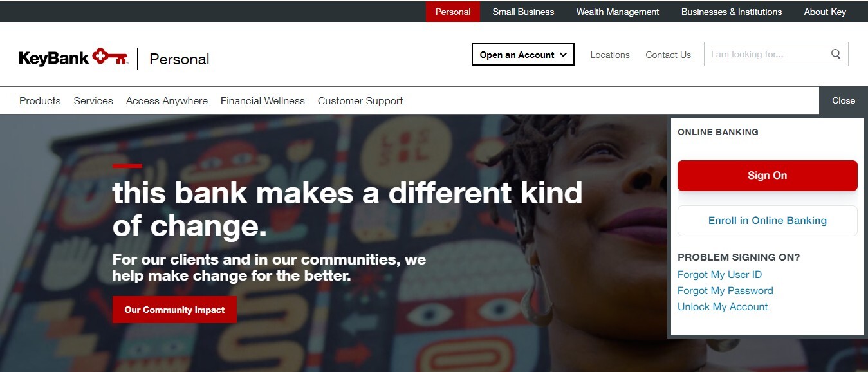
Task: Click the red Sign On button
Action: (x=768, y=175)
